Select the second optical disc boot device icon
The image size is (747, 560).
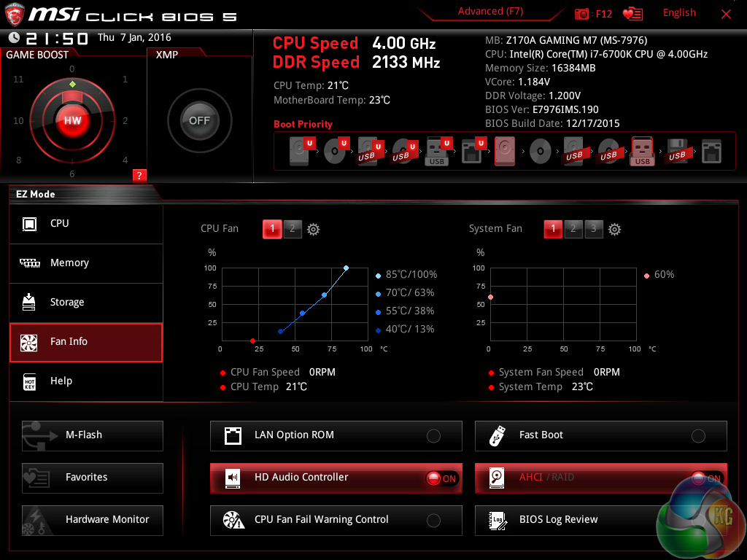point(541,152)
